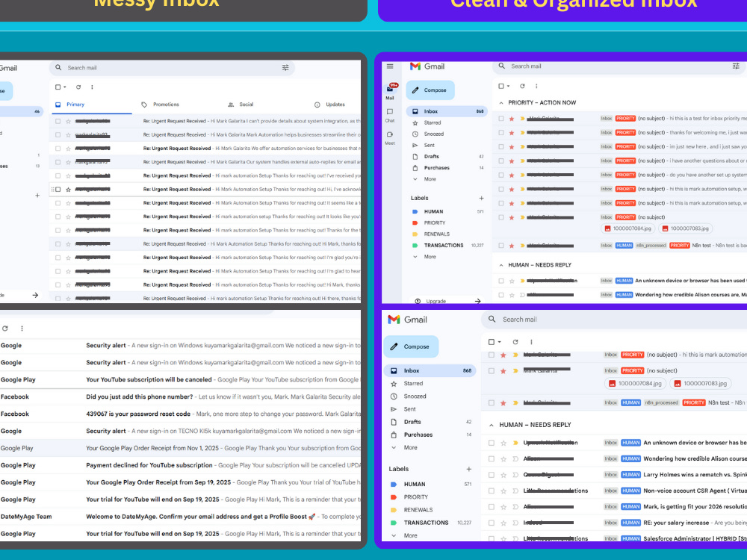Open three-dot More menu in upper messy inbox toolbar
The width and height of the screenshot is (747, 560).
(x=92, y=87)
